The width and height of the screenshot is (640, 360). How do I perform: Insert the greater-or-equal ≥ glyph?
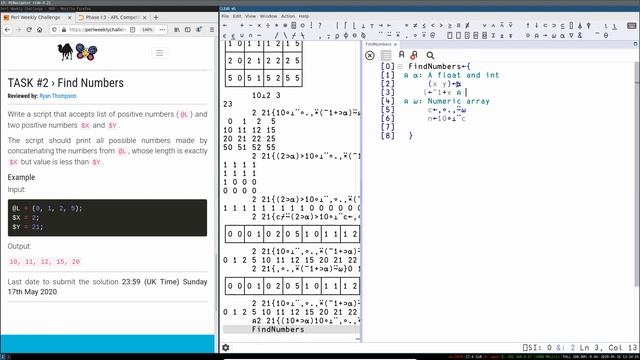(450, 26)
